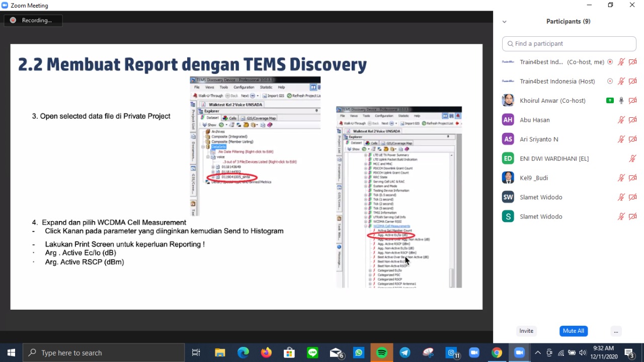Click Kel9 _Budi's participant avatar
The width and height of the screenshot is (644, 362).
(x=508, y=178)
